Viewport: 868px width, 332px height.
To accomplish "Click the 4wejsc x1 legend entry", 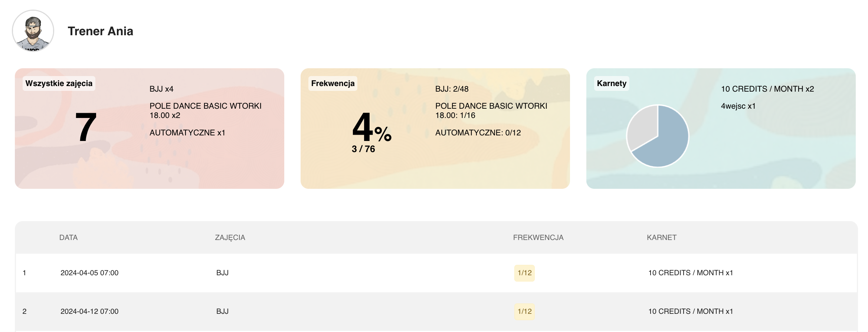I will pos(738,106).
